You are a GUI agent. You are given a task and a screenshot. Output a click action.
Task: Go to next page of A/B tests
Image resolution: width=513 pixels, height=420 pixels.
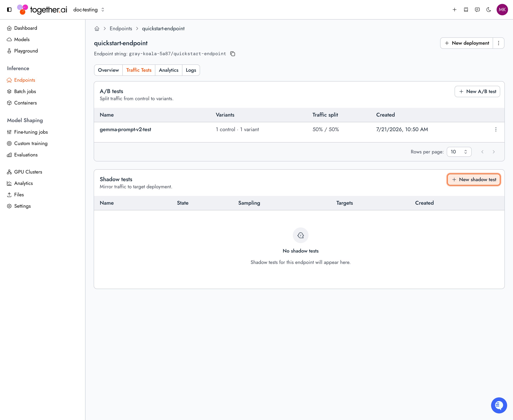[494, 152]
